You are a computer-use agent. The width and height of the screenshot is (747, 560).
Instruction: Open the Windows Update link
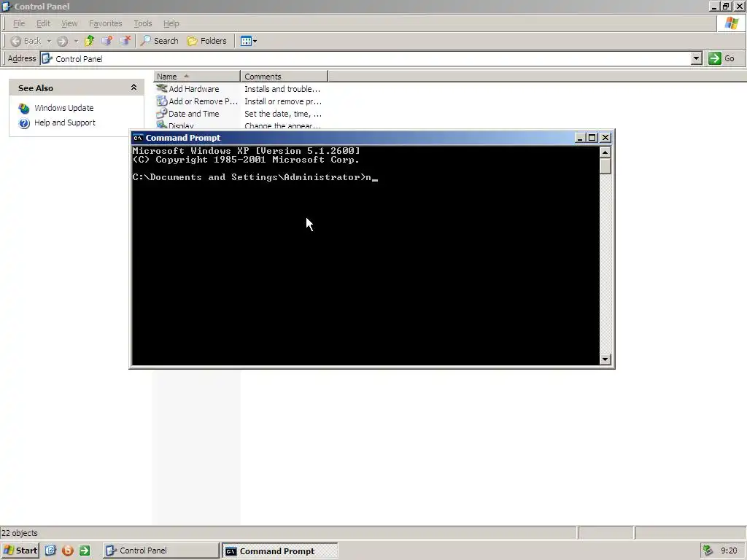click(64, 108)
